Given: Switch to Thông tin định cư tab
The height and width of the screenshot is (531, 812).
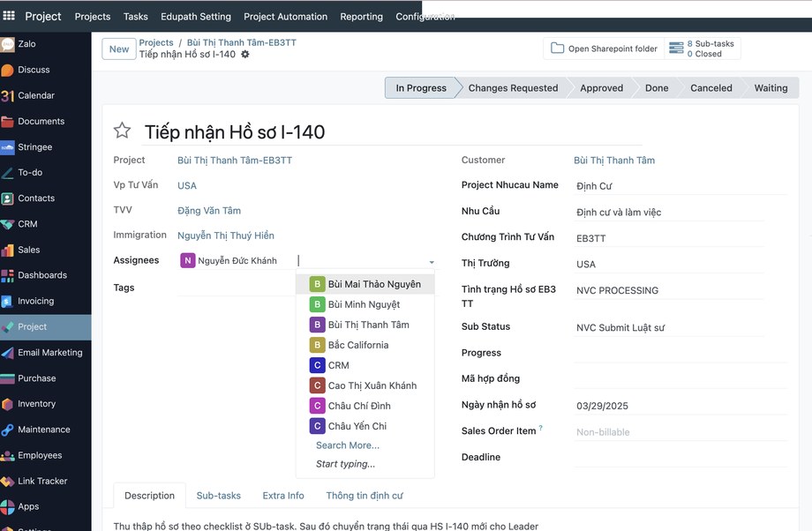Looking at the screenshot, I should (x=365, y=496).
